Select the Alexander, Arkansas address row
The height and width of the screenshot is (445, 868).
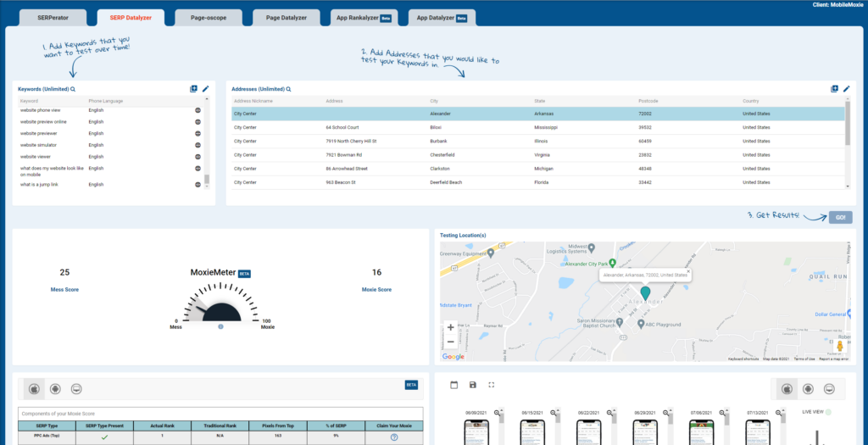click(x=538, y=114)
